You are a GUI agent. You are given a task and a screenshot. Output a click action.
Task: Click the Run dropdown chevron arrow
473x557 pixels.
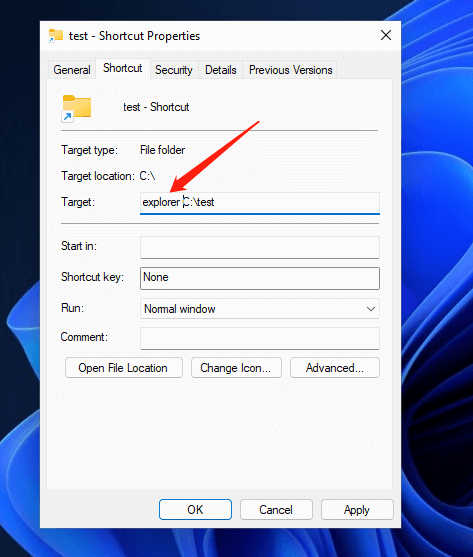coord(371,309)
